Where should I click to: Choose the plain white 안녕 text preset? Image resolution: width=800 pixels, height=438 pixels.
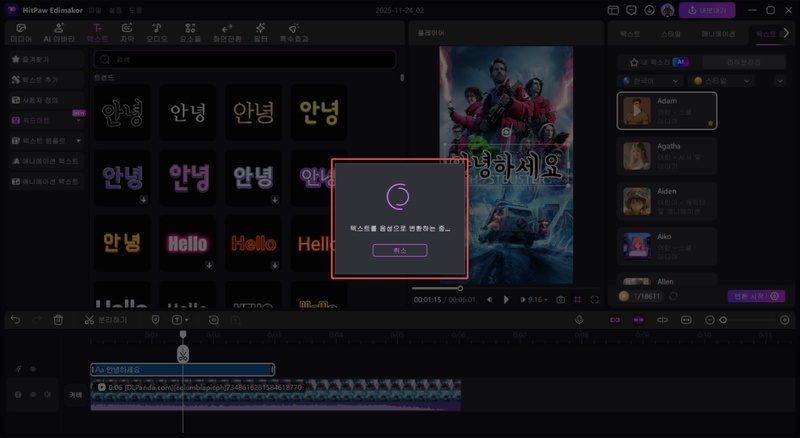188,112
